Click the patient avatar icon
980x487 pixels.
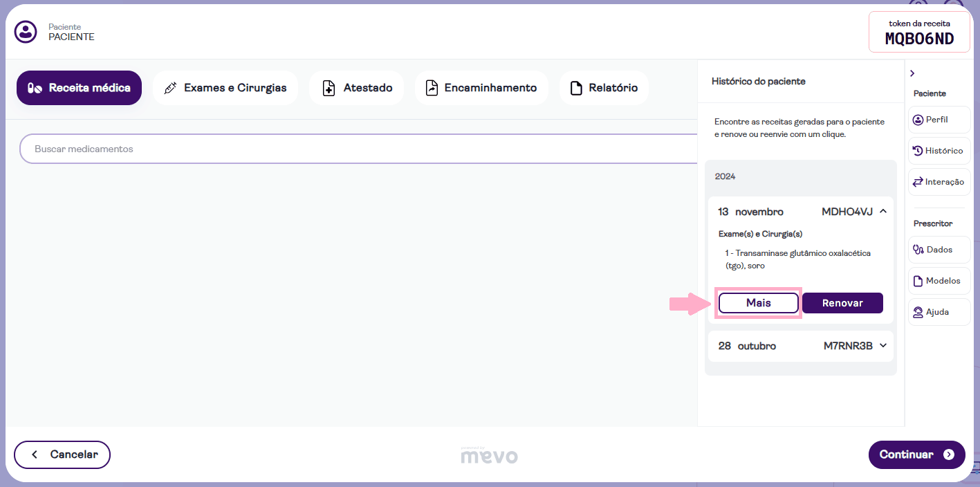[x=26, y=32]
